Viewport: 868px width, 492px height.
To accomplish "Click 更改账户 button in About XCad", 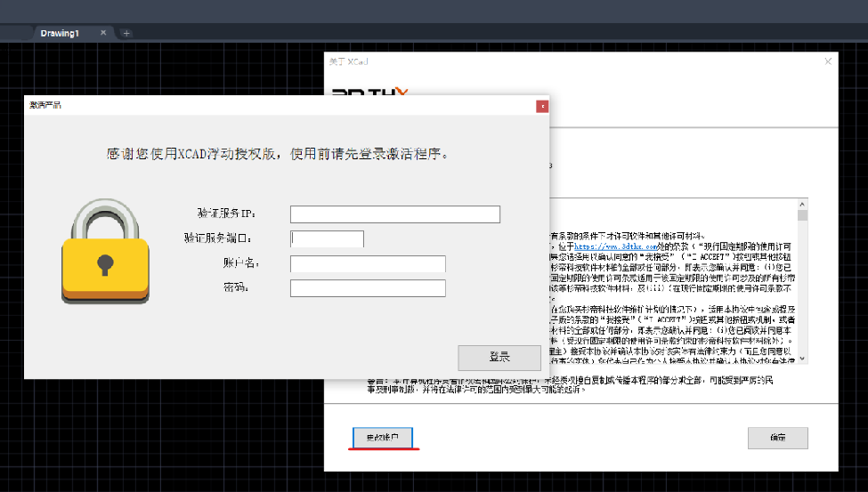I will coord(383,437).
